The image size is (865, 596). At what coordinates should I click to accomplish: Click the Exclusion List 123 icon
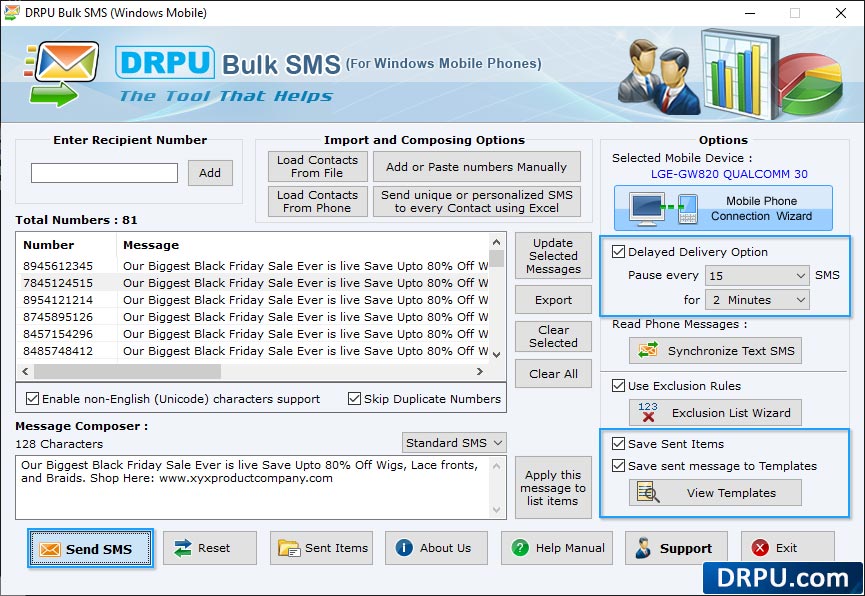point(648,412)
